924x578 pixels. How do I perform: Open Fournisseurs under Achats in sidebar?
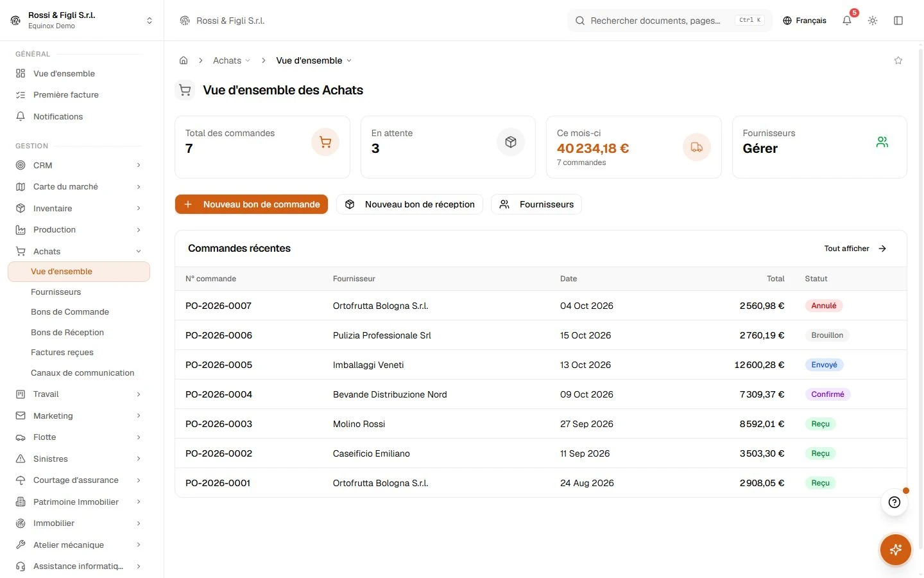tap(56, 292)
